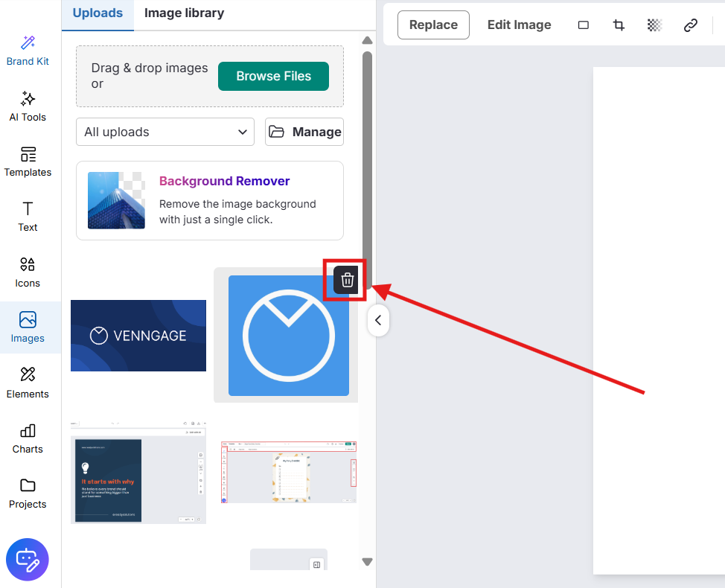Screen dimensions: 725x588
Task: Click the transparency checkerboard icon
Action: (654, 25)
